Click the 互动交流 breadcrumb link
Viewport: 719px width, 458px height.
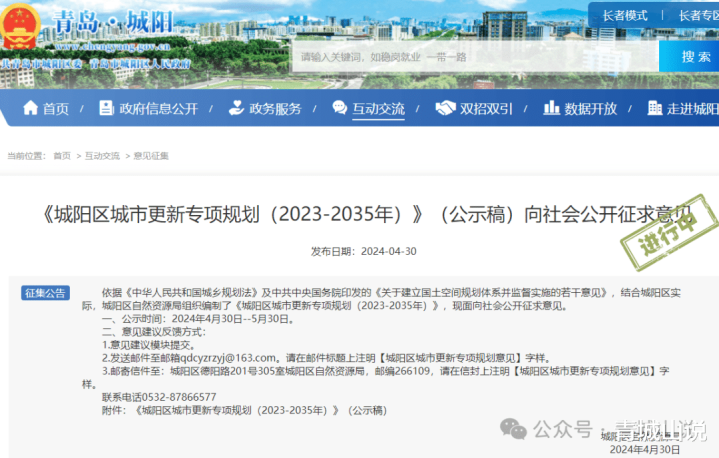point(102,156)
